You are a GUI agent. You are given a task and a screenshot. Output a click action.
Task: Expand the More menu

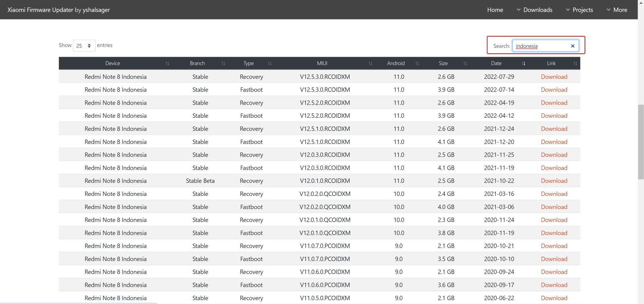pos(617,10)
